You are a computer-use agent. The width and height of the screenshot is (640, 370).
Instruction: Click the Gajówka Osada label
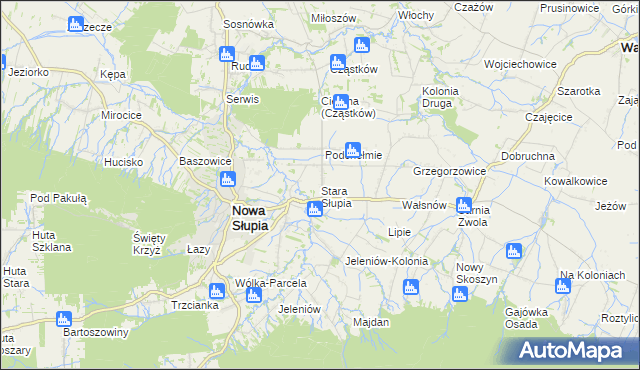[526, 318]
